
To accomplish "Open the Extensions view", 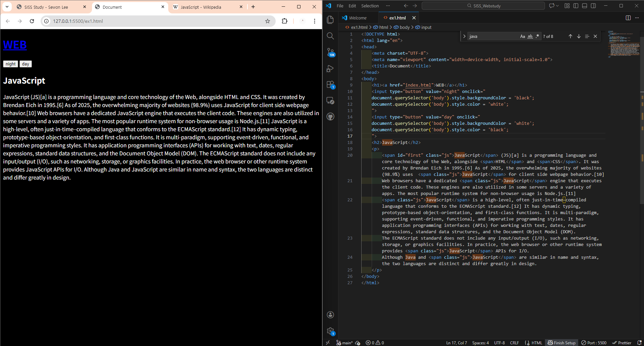I will (x=330, y=85).
